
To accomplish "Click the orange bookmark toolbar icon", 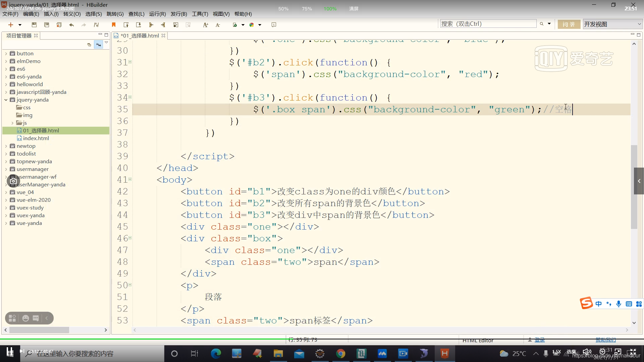I will [114, 25].
